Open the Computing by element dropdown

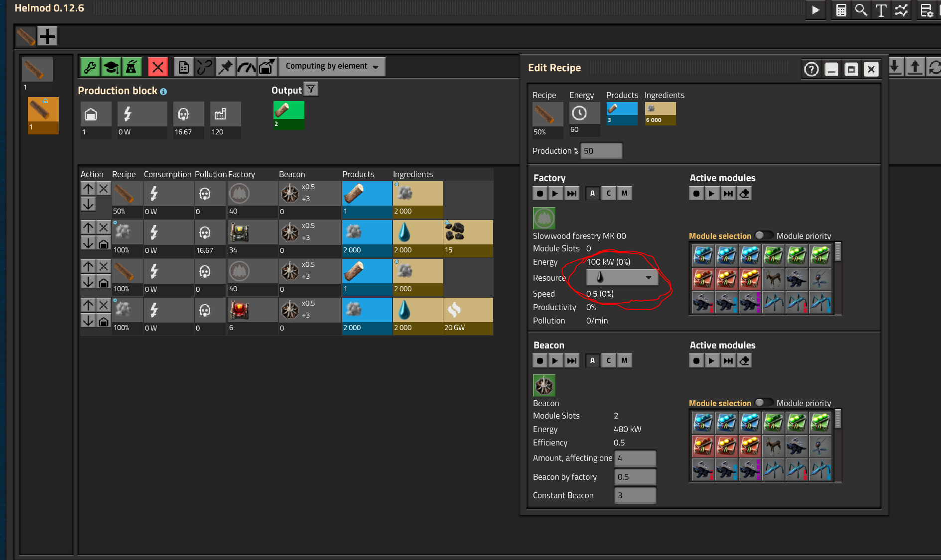(332, 67)
